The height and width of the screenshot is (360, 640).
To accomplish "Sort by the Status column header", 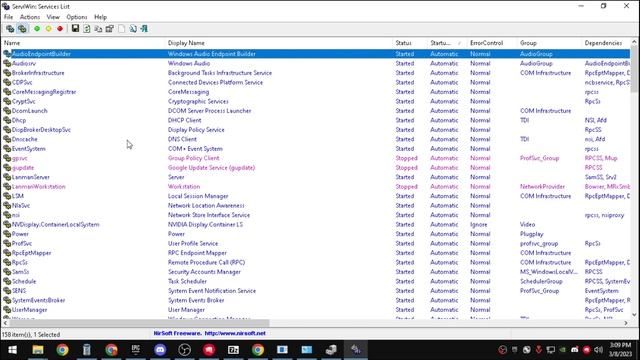I will coord(410,43).
